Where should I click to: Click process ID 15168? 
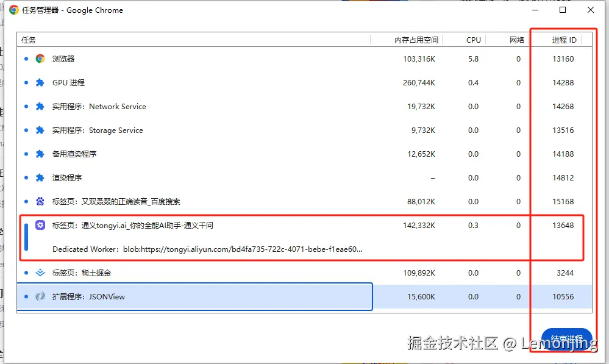point(563,201)
